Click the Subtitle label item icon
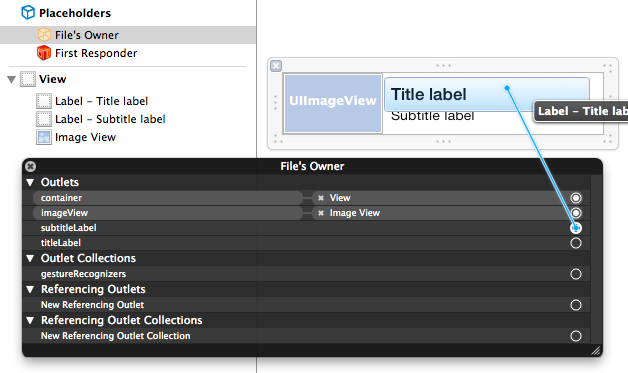The height and width of the screenshot is (373, 628). 44,119
